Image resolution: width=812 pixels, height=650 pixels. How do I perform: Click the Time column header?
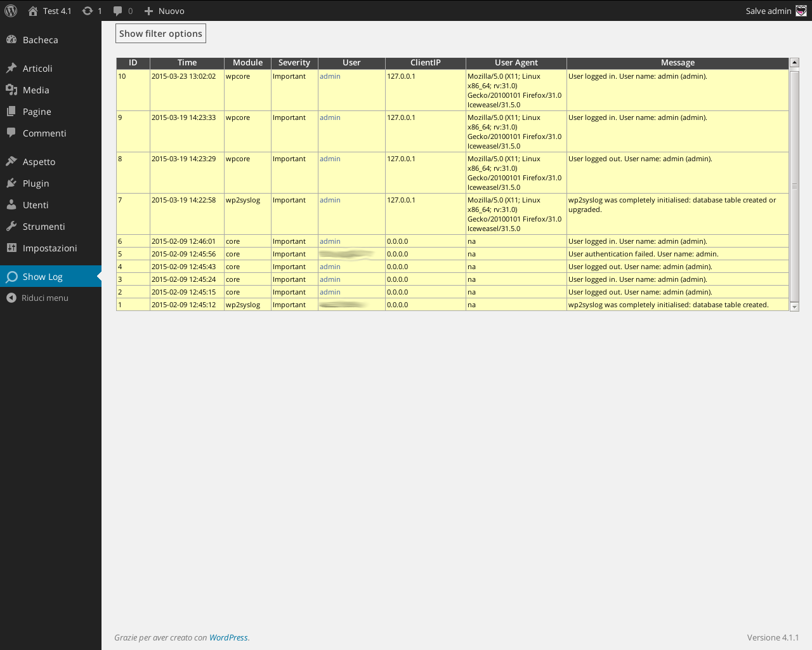pyautogui.click(x=187, y=63)
